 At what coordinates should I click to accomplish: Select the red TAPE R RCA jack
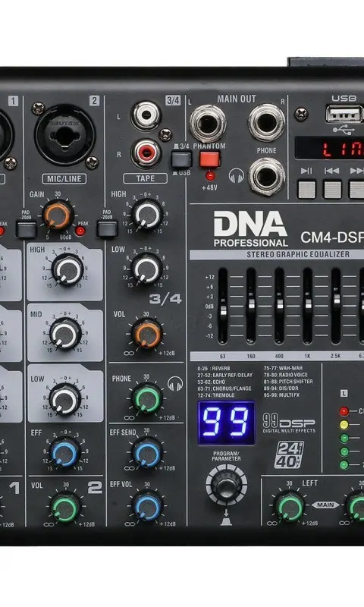[146, 153]
